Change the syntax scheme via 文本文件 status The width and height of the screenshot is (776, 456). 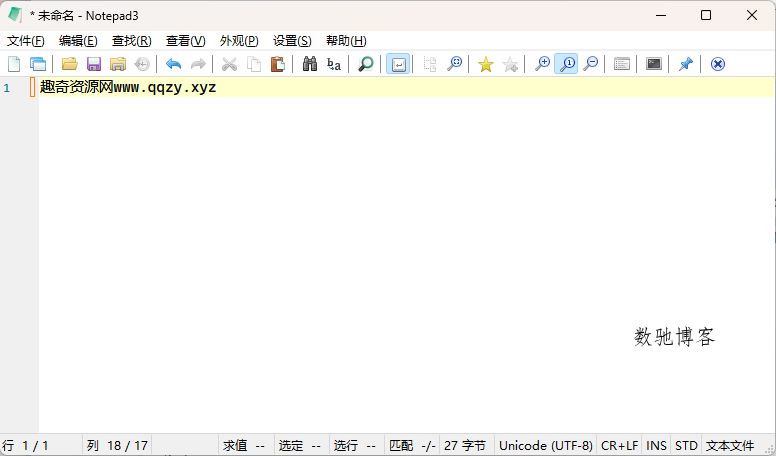point(730,446)
